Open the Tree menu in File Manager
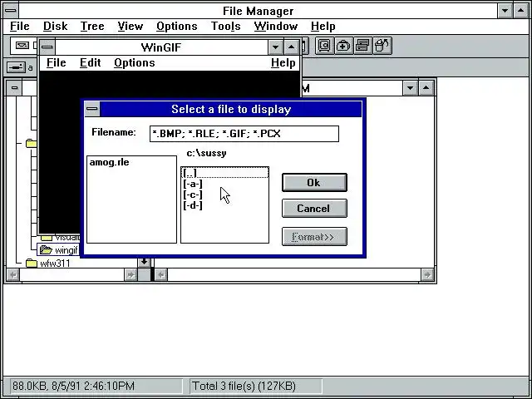 point(92,26)
